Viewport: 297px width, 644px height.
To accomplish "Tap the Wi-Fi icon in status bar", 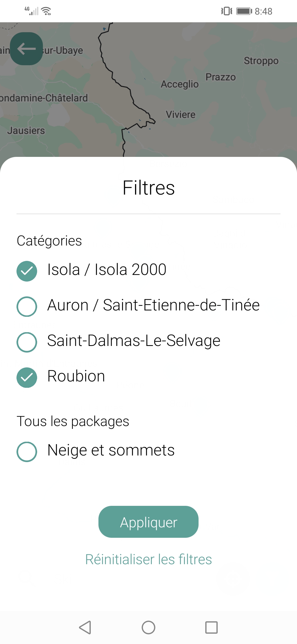I will point(46,11).
